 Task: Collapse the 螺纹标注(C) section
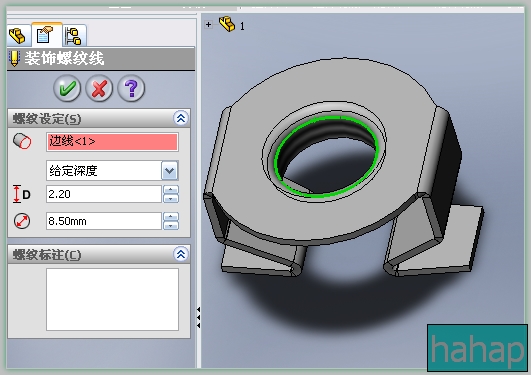click(181, 254)
